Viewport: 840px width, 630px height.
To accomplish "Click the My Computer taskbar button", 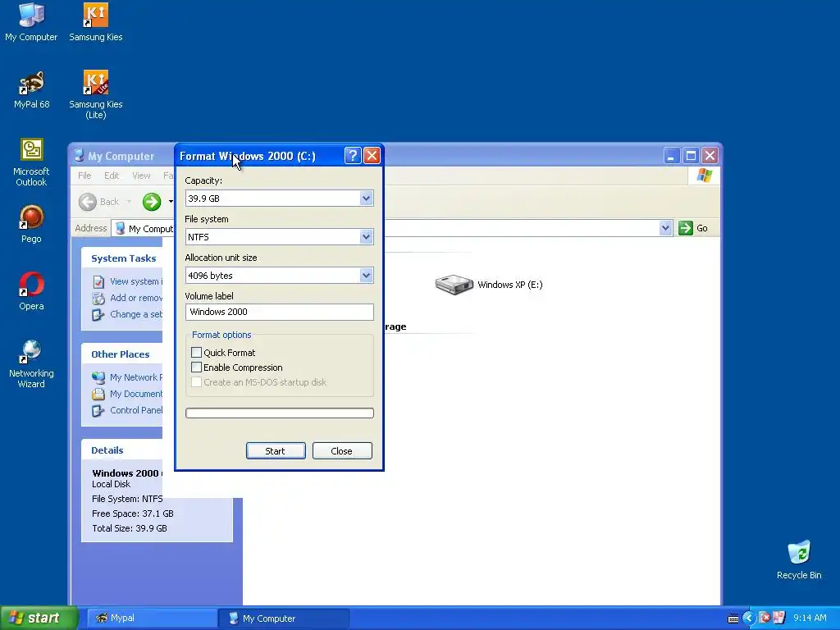I will click(x=284, y=619).
